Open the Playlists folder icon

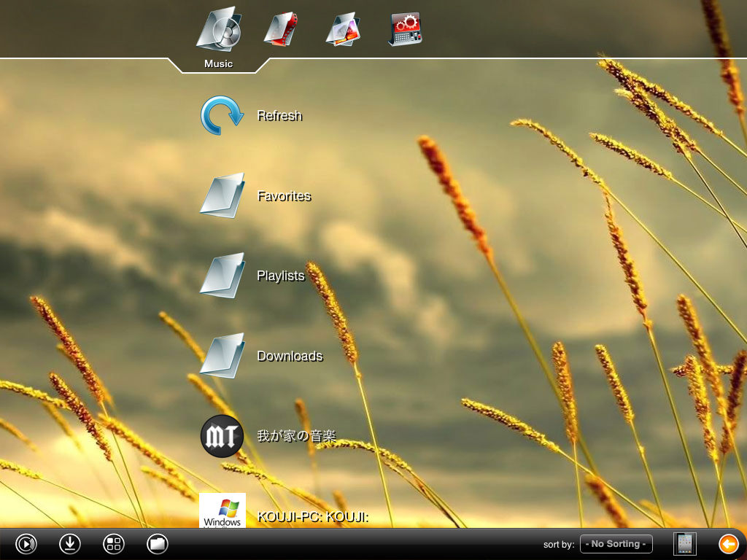222,276
